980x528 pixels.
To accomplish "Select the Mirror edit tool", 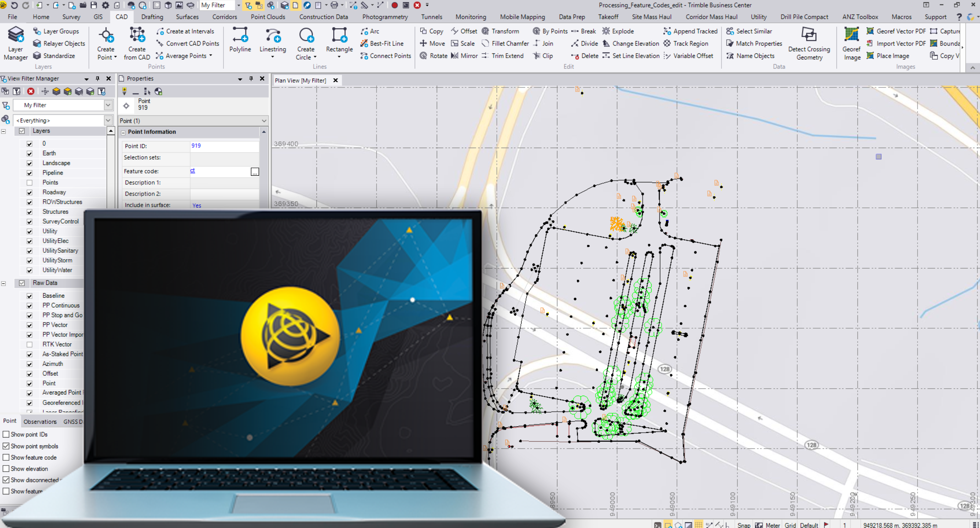I will tap(465, 56).
